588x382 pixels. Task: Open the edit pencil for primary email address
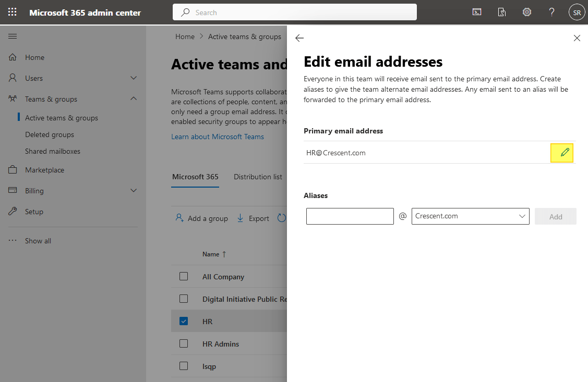[562, 152]
